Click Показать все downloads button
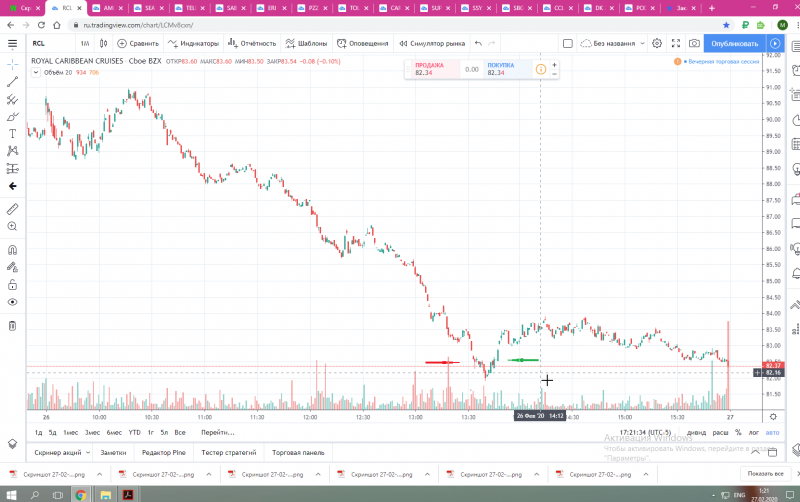The image size is (800, 502). (765, 474)
